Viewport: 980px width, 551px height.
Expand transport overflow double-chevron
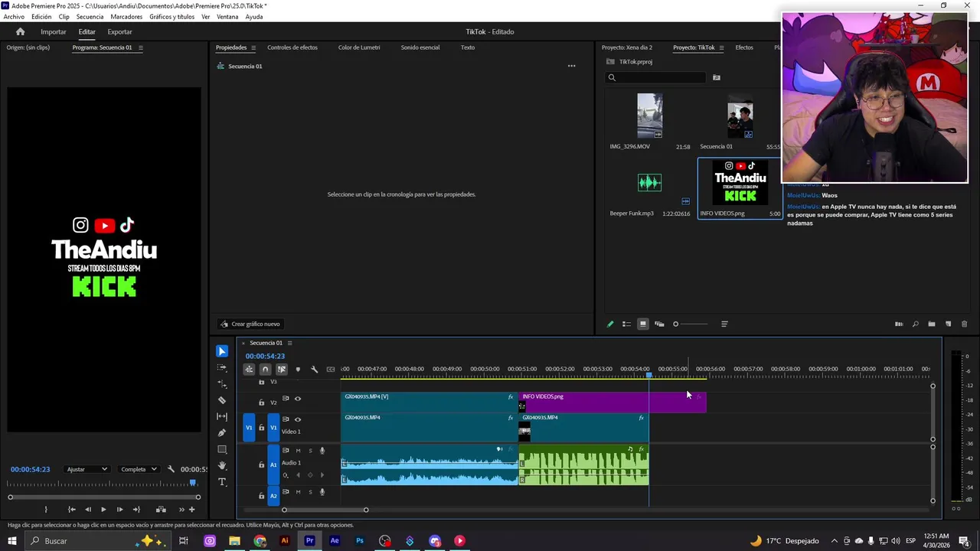181,510
